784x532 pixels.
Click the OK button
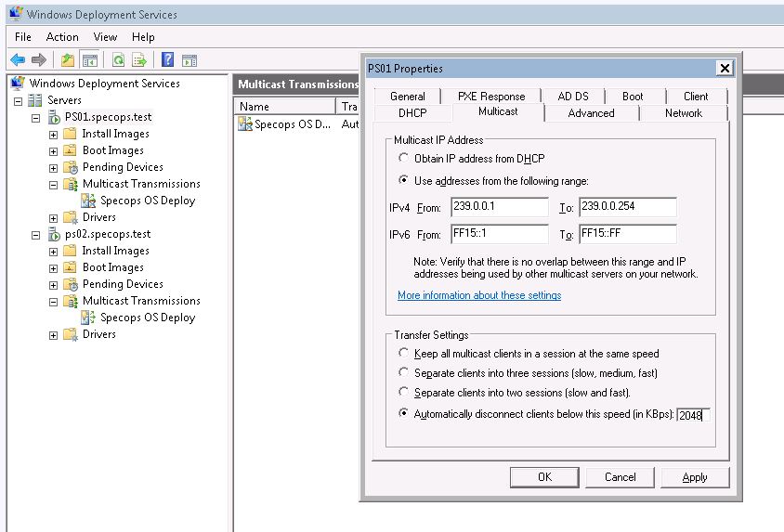tap(544, 477)
